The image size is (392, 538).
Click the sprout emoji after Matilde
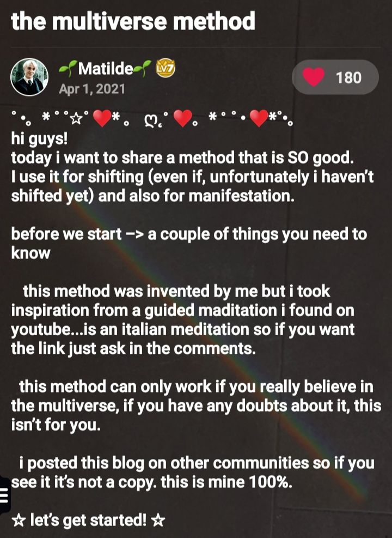click(x=143, y=68)
